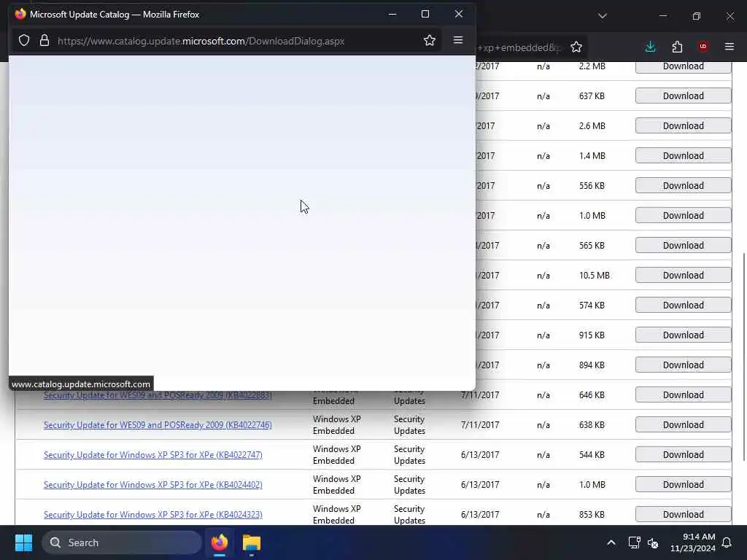Open hamburger menu in popup window
The width and height of the screenshot is (747, 560).
tap(458, 40)
